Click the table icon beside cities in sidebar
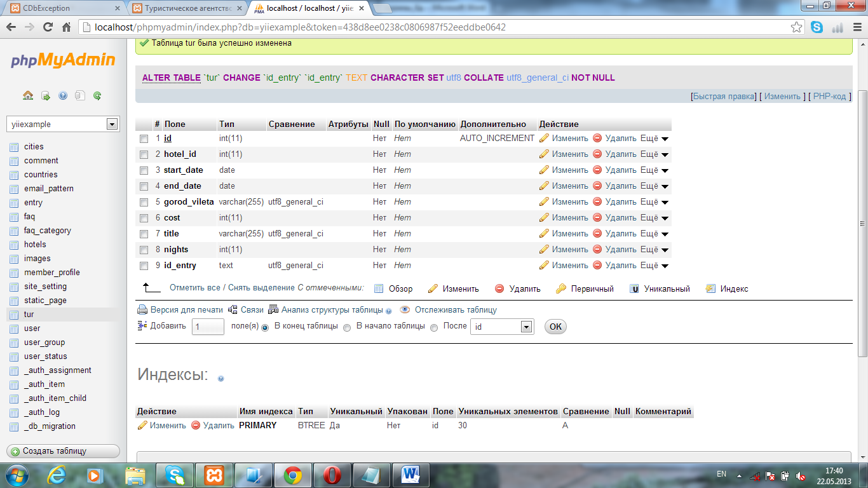868x488 pixels. [x=14, y=147]
